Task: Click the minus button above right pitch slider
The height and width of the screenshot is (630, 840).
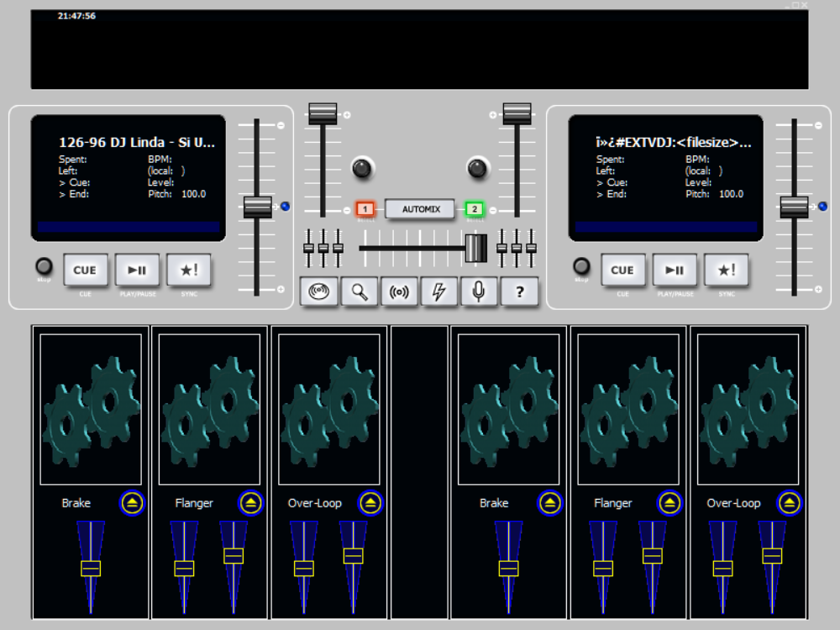Action: click(818, 125)
